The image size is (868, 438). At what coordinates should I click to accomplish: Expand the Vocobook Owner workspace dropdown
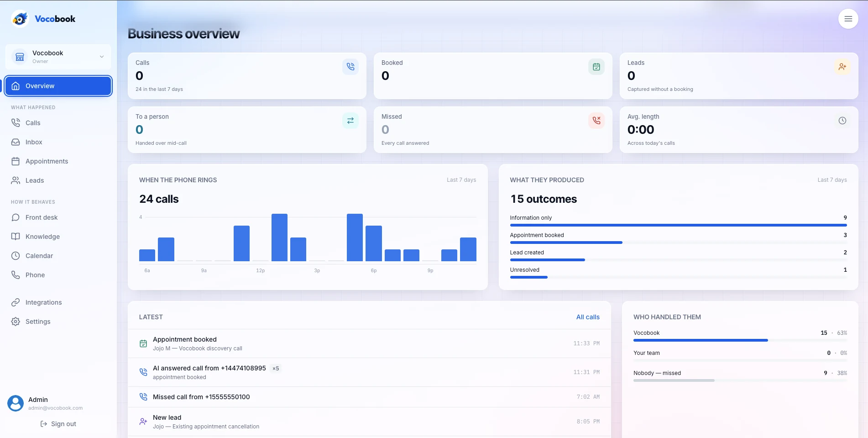pos(58,57)
